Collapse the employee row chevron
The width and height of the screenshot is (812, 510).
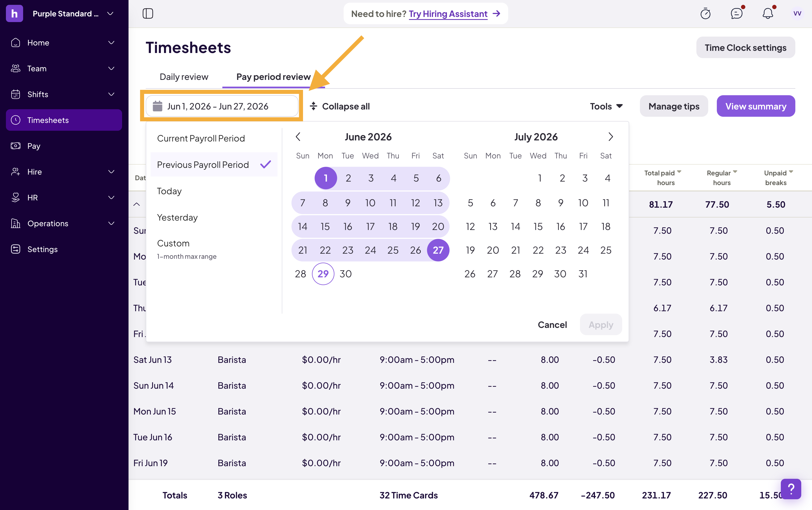[x=137, y=204]
